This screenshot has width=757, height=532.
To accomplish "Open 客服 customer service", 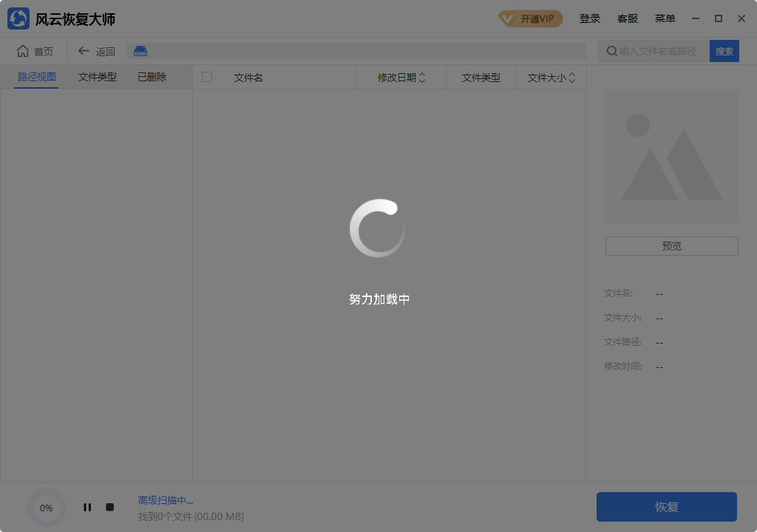I will [627, 18].
